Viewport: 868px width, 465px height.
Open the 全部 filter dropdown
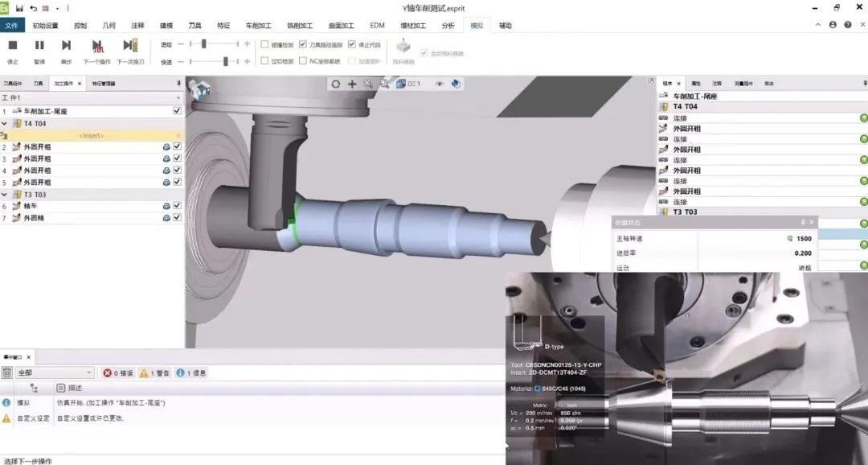[x=55, y=373]
